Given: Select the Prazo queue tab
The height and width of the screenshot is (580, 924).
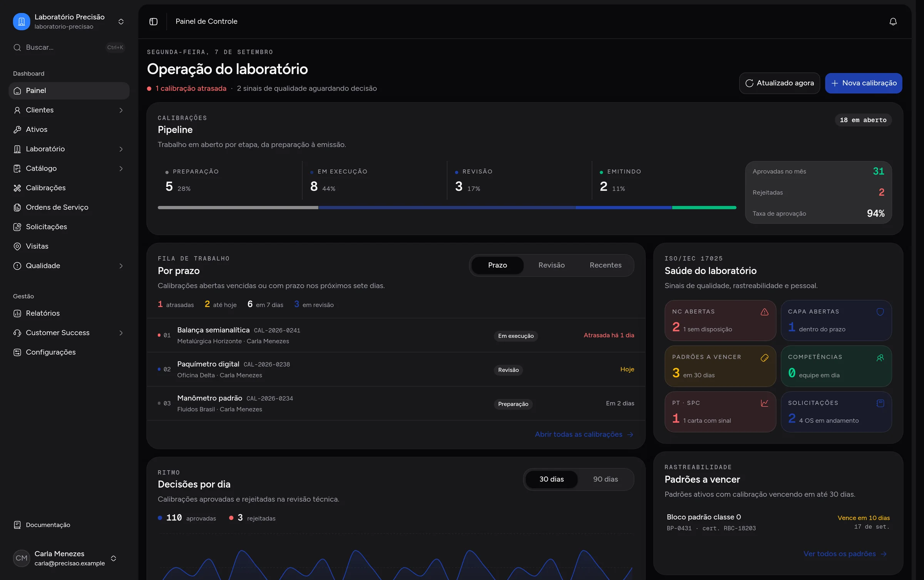Looking at the screenshot, I should (497, 265).
